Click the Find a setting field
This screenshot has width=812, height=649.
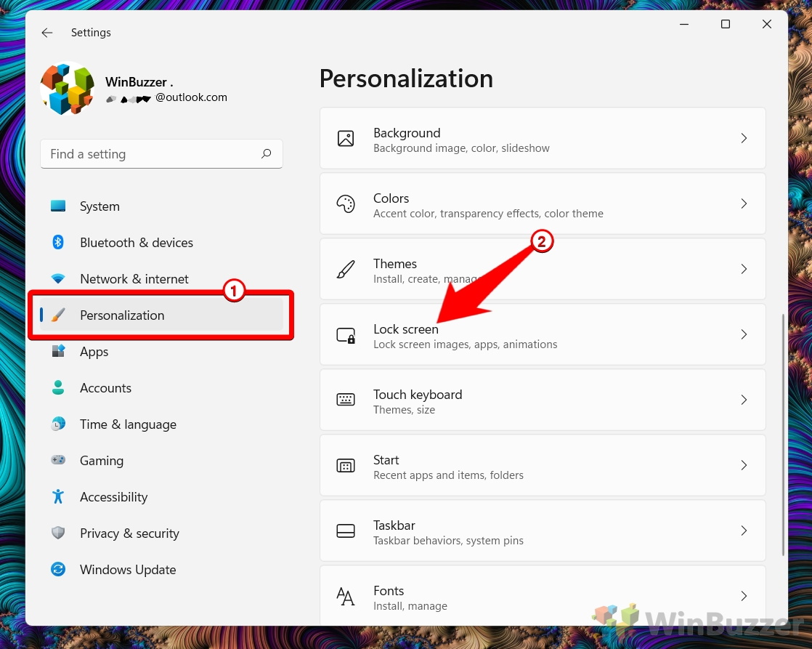pyautogui.click(x=161, y=154)
